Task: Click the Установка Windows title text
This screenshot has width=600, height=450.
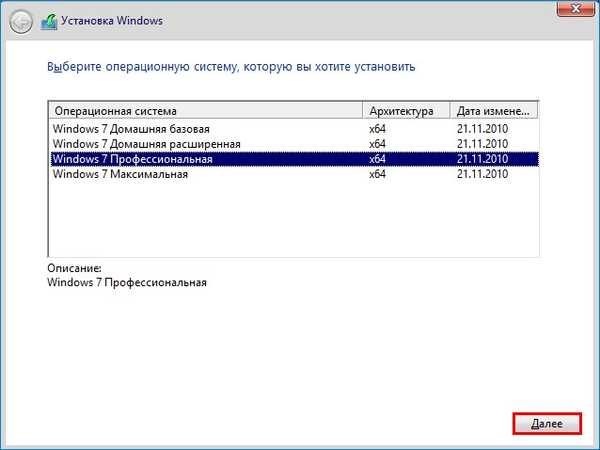Action: [110, 20]
